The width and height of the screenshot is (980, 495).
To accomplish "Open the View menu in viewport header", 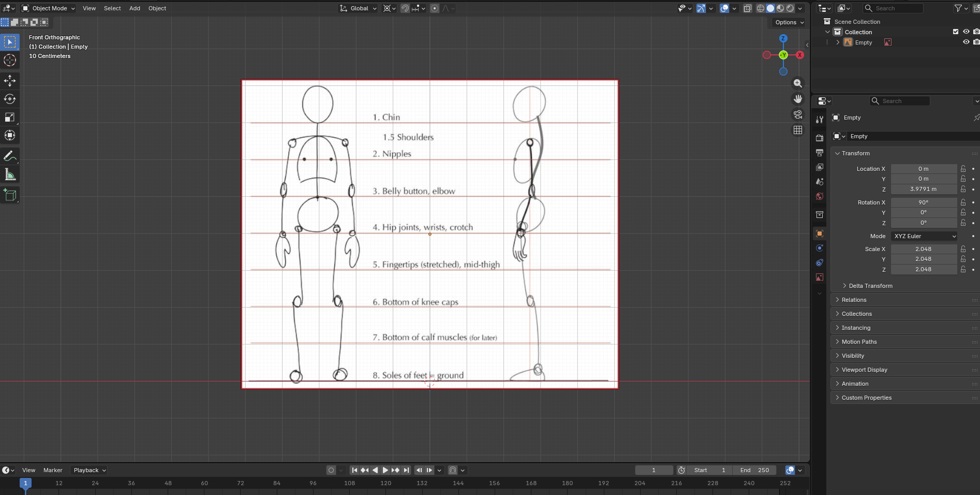I will (89, 8).
